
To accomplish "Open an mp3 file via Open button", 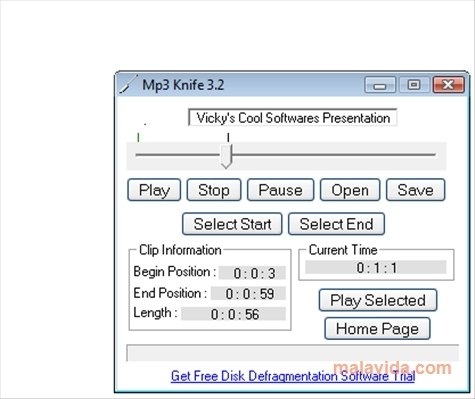I will click(350, 190).
